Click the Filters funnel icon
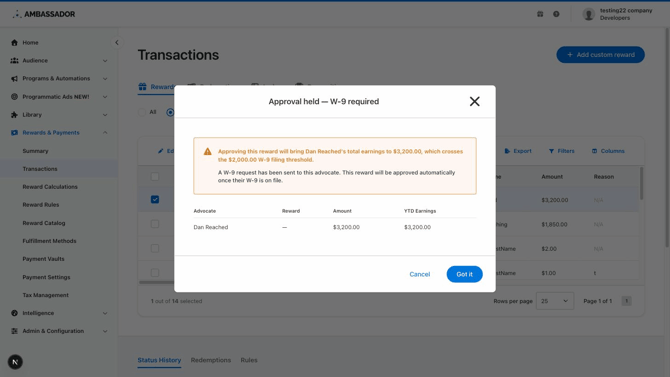Image resolution: width=670 pixels, height=377 pixels. pos(551,151)
